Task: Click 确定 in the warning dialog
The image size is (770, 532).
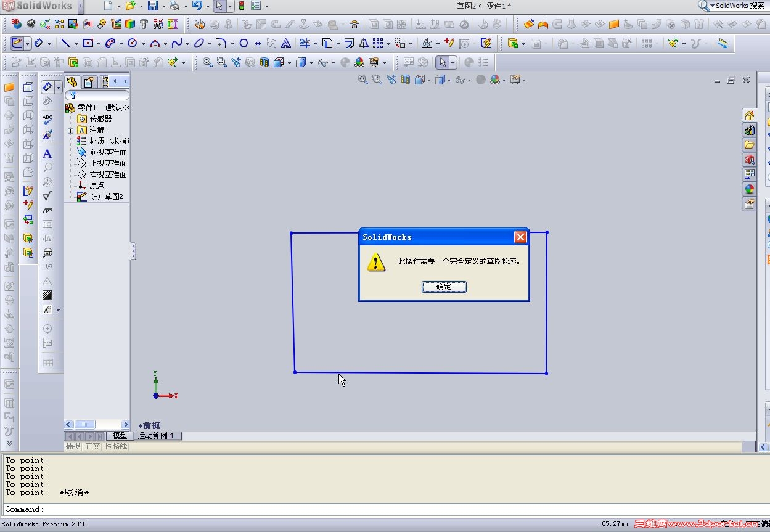Action: [x=444, y=287]
